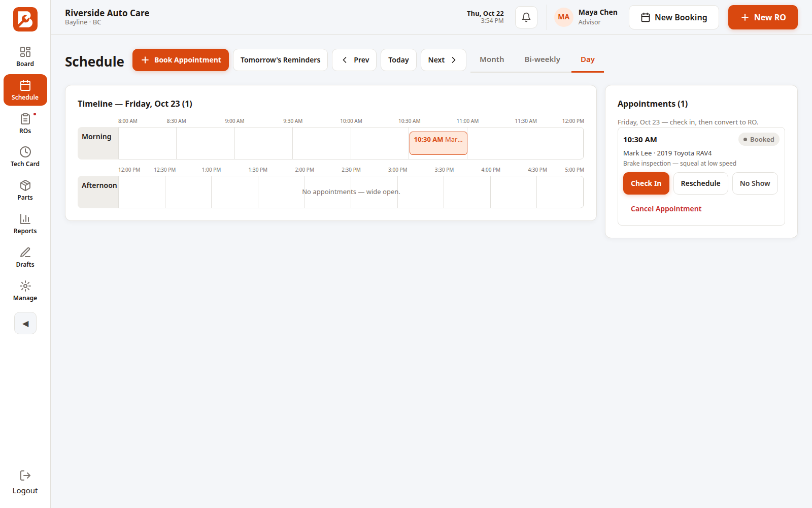
Task: Select the Schedule sidebar item
Action: (25, 90)
